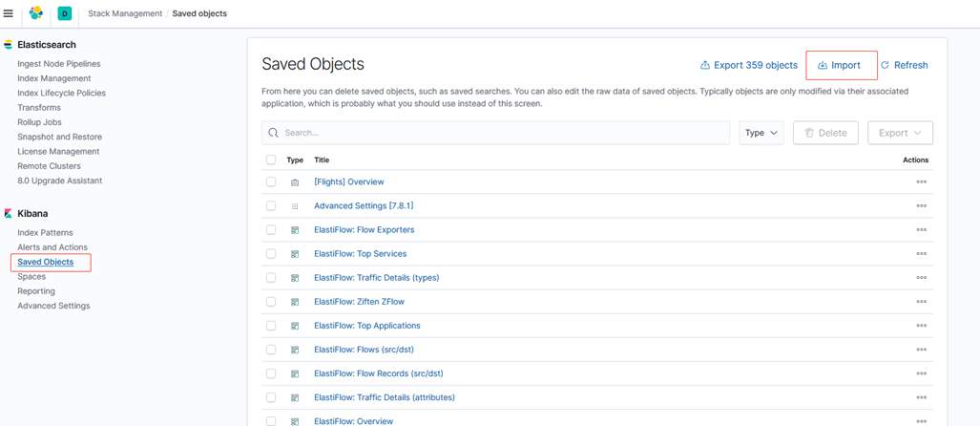The width and height of the screenshot is (980, 426).
Task: Click the disabled Delete button
Action: click(x=825, y=133)
